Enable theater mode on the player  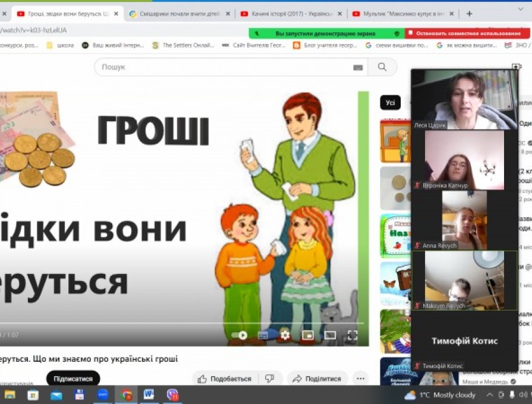click(330, 335)
